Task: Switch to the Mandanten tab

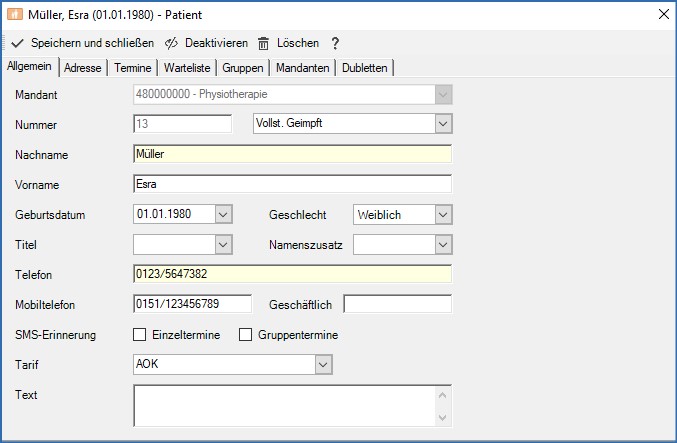Action: [x=303, y=68]
